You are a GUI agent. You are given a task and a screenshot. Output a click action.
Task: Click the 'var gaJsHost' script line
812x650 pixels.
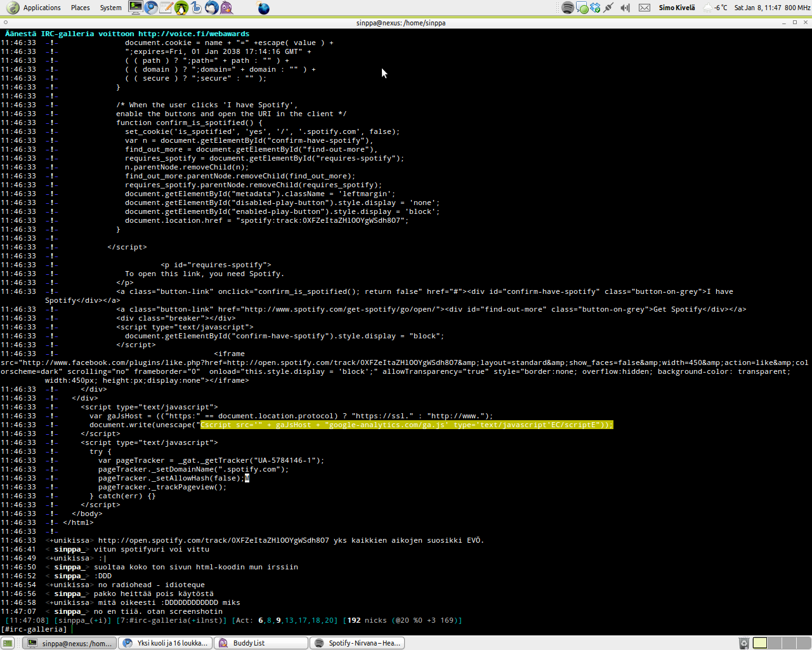click(x=291, y=416)
